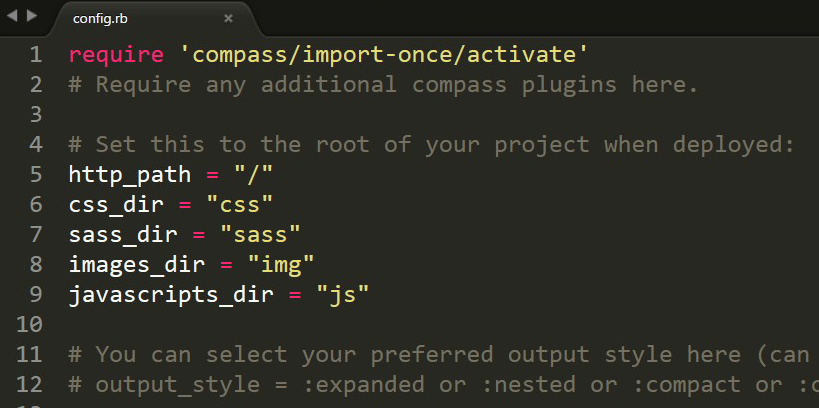Close the config.rb tab
Image resolution: width=819 pixels, height=408 pixels.
(228, 18)
